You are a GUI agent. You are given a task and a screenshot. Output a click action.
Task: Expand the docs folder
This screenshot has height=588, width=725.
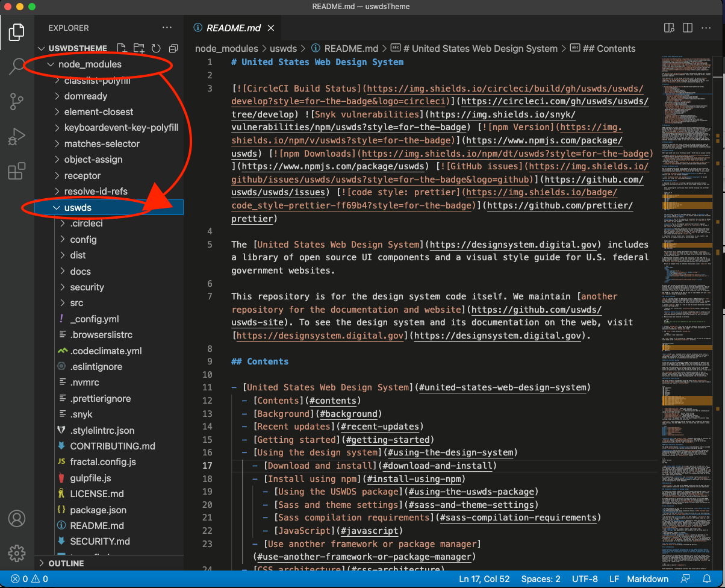point(109,272)
